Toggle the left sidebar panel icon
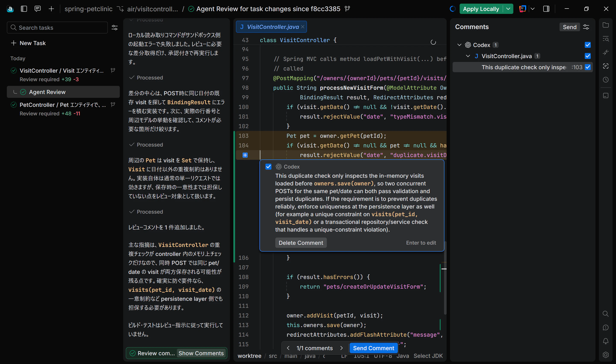616x364 pixels. coord(24,9)
